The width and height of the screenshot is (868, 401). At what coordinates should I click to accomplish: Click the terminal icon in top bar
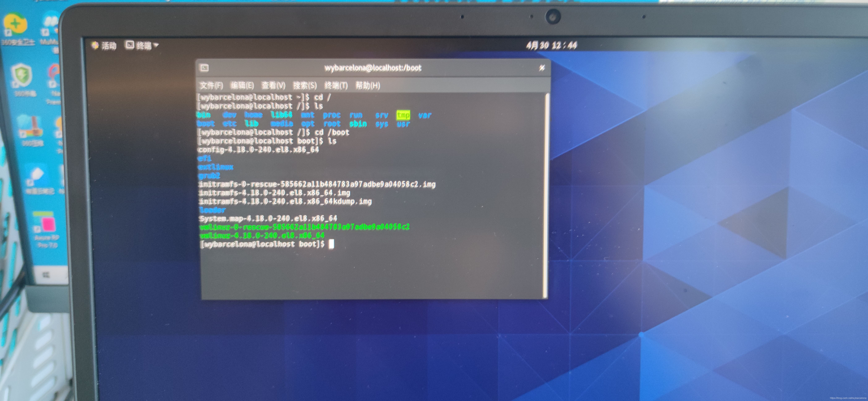(130, 45)
